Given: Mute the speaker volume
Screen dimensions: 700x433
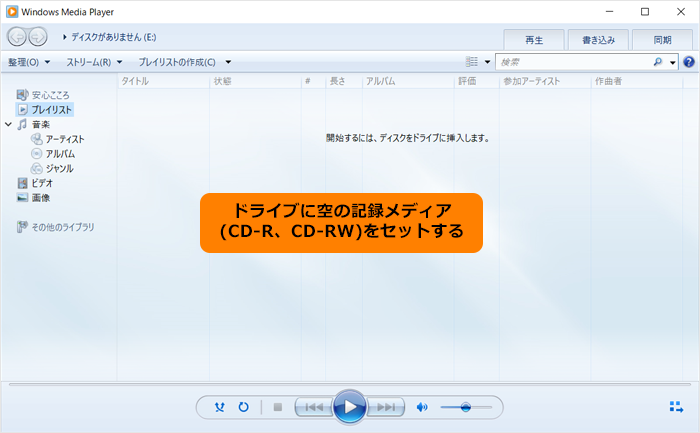Looking at the screenshot, I should click(421, 407).
